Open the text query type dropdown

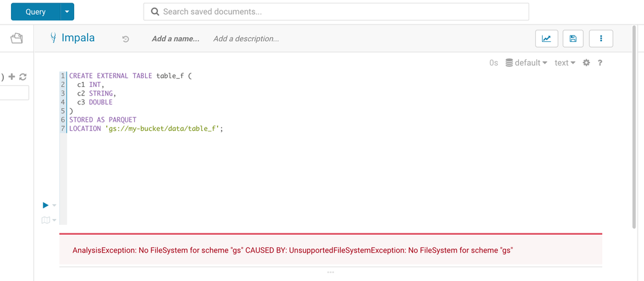565,63
